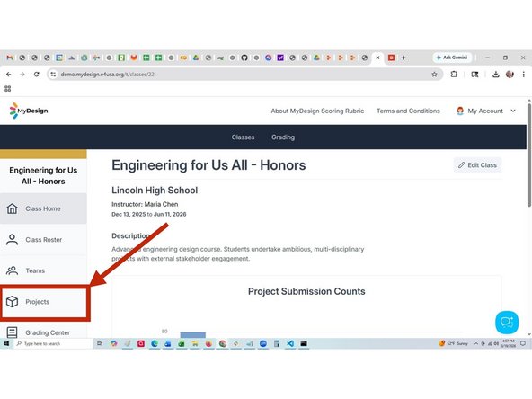Click the sidebar class title 'Engineering for Us All - Honors'
The image size is (532, 399).
(43, 176)
